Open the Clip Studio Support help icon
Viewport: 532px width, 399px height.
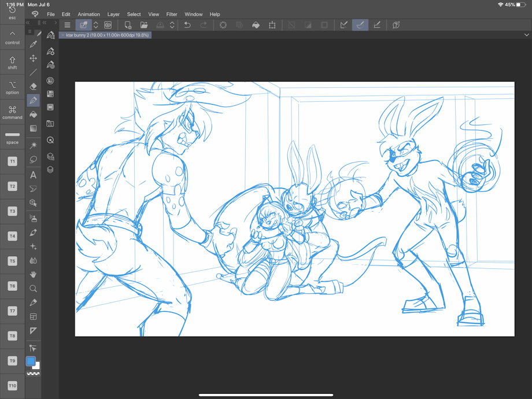tap(396, 25)
